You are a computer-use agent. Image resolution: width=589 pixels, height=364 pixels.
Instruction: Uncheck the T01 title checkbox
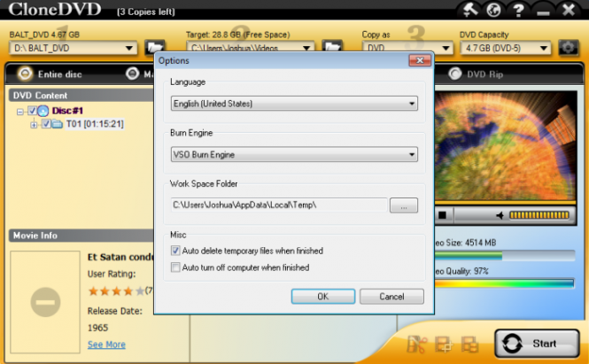tap(46, 124)
